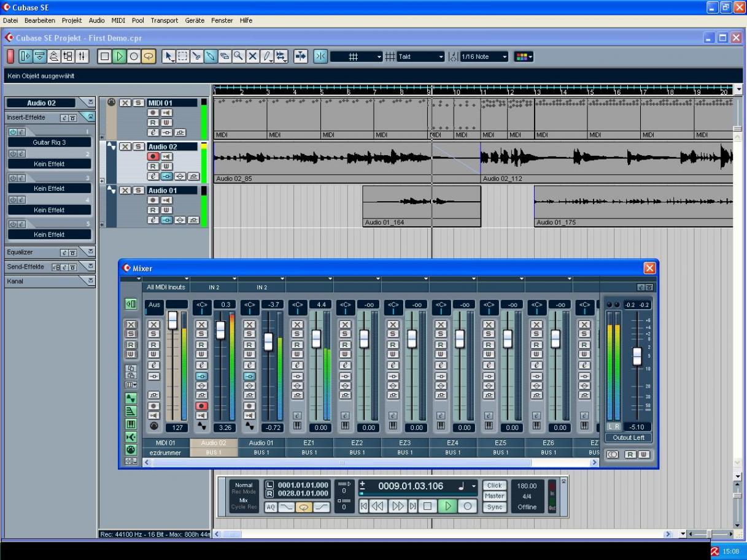Open channel settings for Audio 02 track
Viewport: 747px width, 560px height.
point(152,176)
